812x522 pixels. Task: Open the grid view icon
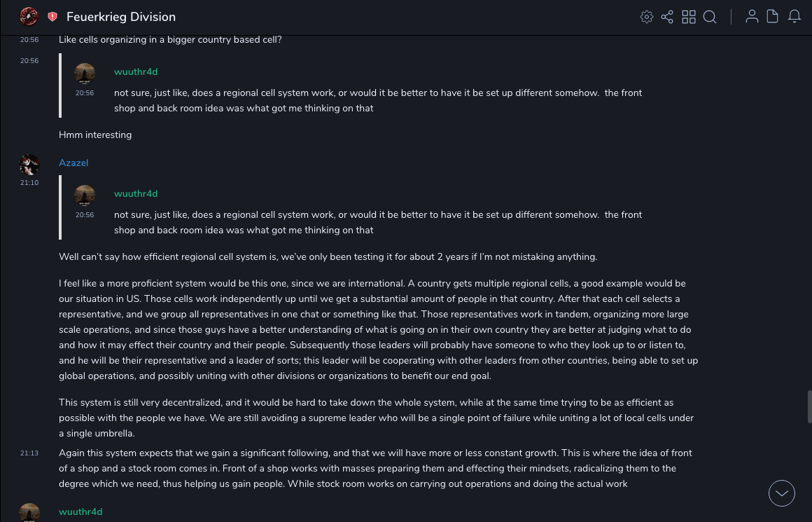[x=689, y=17]
